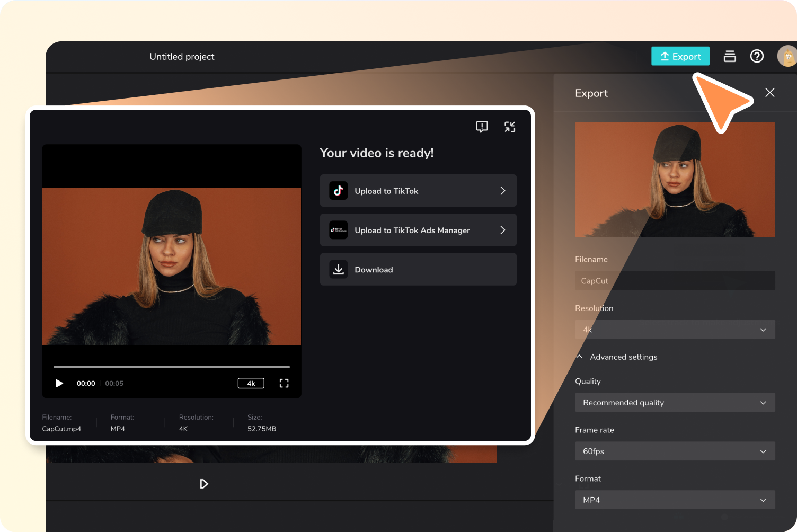This screenshot has height=532, width=797.
Task: Click the Download button
Action: [418, 269]
